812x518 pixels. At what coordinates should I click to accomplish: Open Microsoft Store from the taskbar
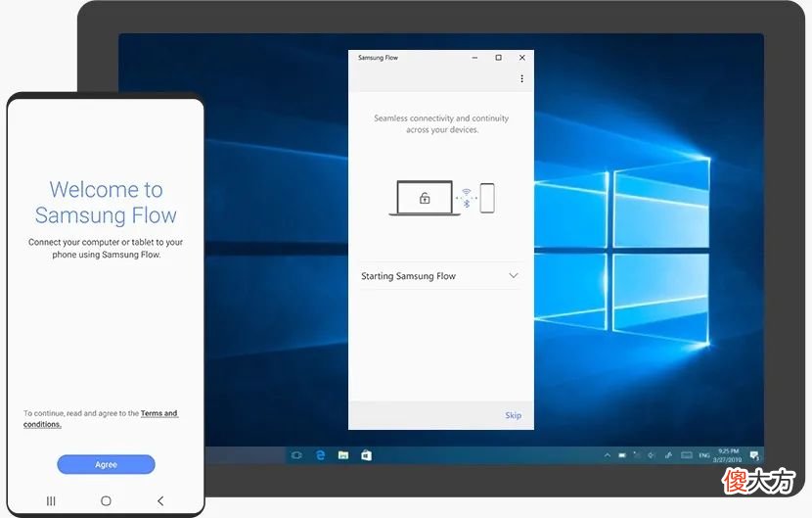pos(366,455)
